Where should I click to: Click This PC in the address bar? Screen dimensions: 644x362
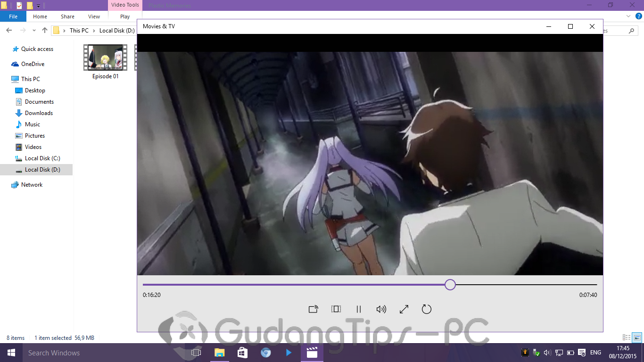pos(79,30)
